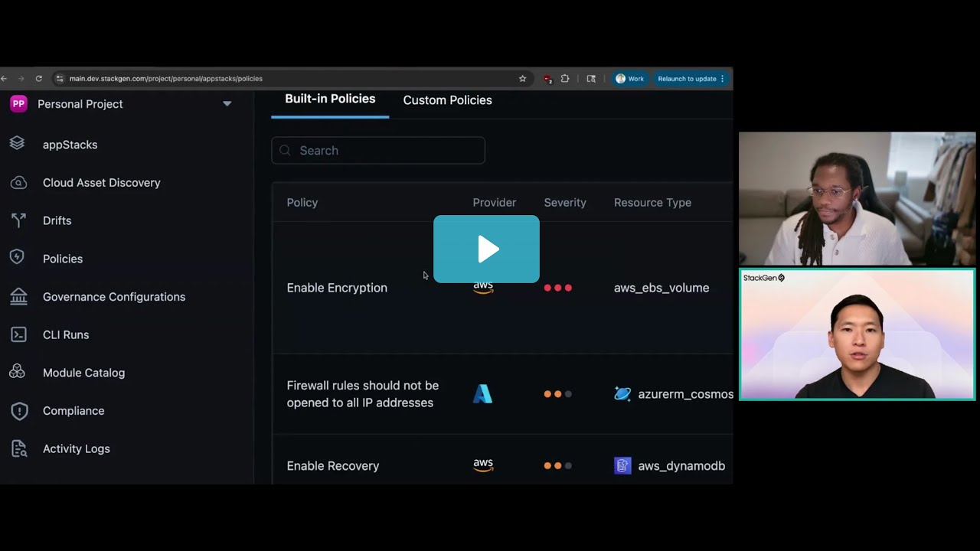Click the search magnifier icon

pos(285,150)
